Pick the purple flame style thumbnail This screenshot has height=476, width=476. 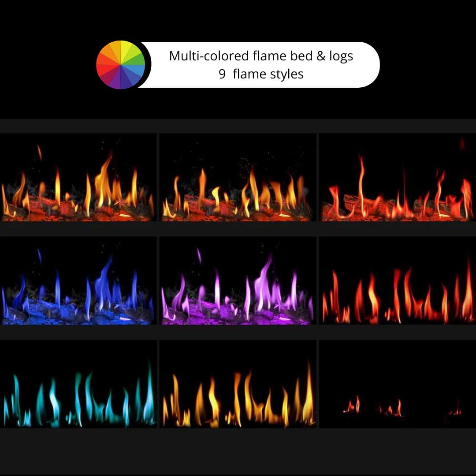pyautogui.click(x=238, y=281)
